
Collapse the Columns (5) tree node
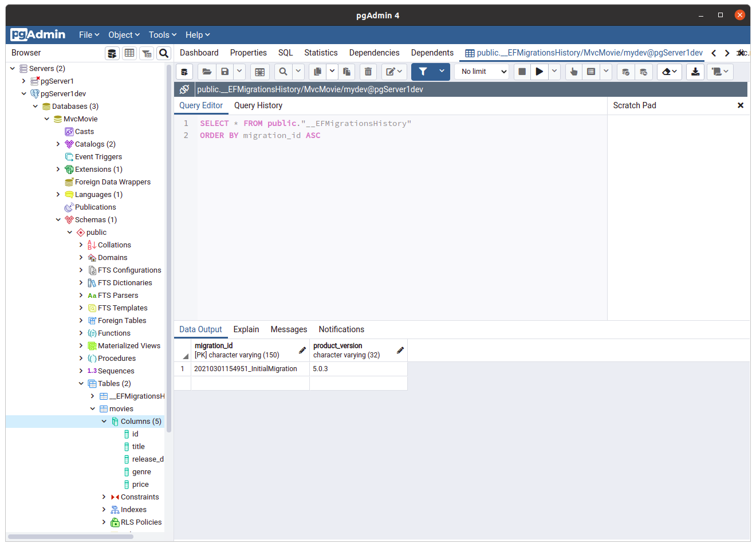tap(104, 422)
